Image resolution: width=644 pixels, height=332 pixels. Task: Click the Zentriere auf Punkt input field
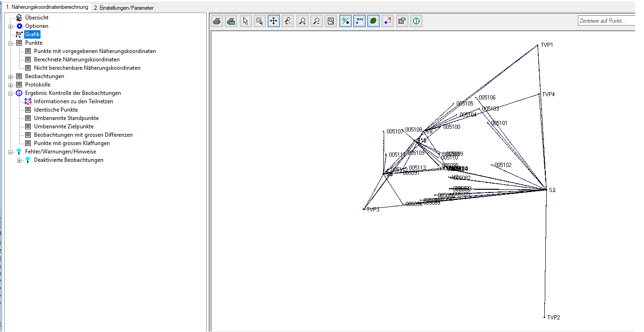(x=606, y=21)
